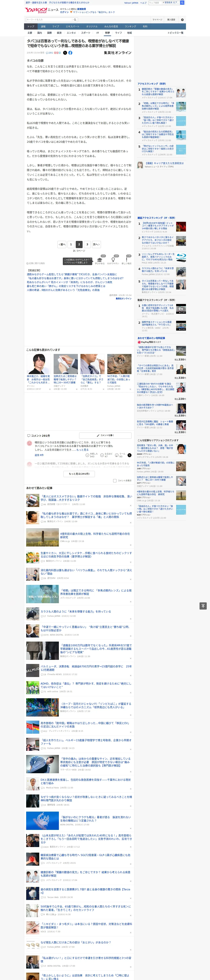Select the 速報 navigation tab
Viewport: 210px width, 980px height.
click(43, 27)
